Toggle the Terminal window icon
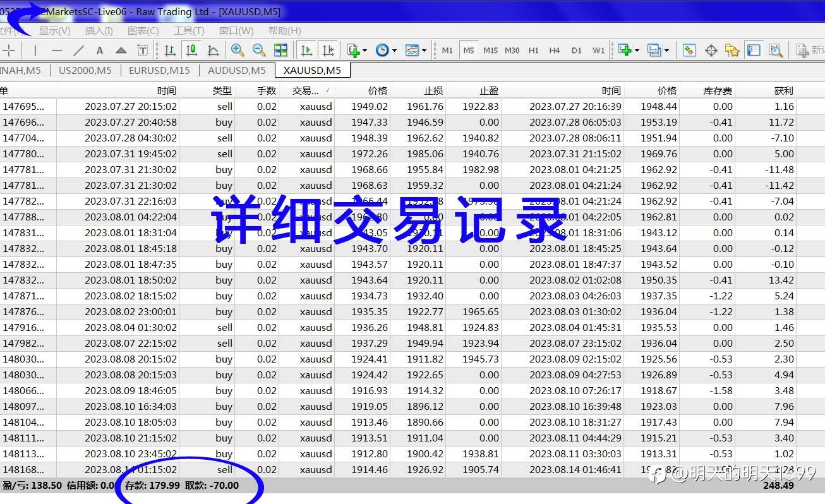 [753, 51]
